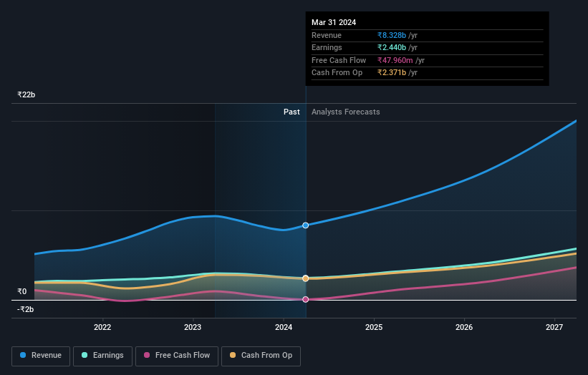Select the Revenue data point marker

[x=306, y=225]
